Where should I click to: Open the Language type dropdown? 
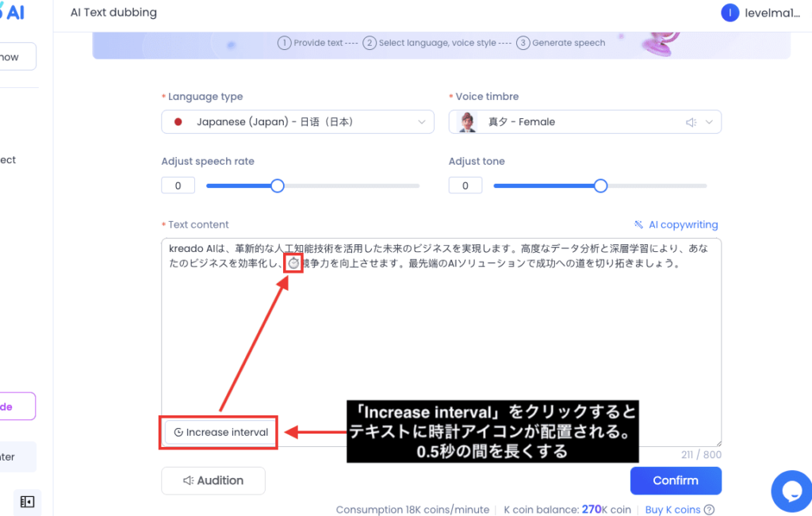click(x=297, y=122)
